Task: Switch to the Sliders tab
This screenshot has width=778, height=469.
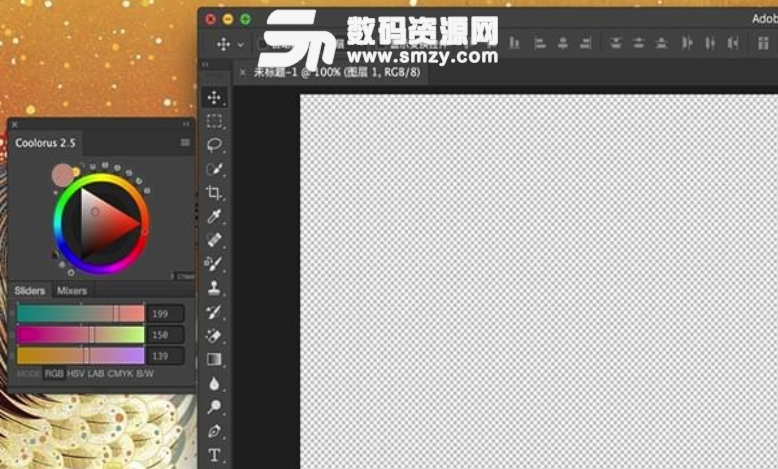Action: tap(30, 290)
